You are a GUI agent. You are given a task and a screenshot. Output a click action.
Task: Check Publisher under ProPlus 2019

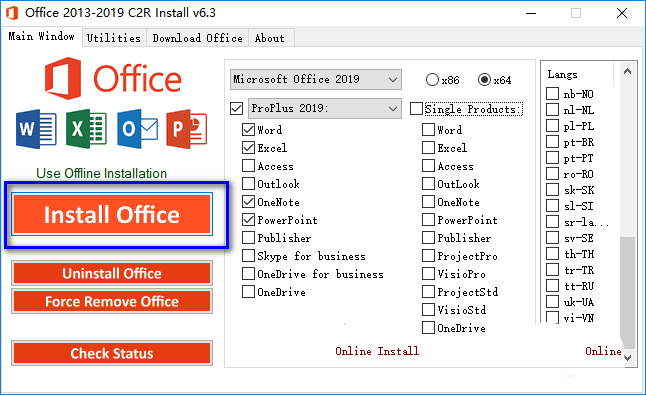(248, 238)
